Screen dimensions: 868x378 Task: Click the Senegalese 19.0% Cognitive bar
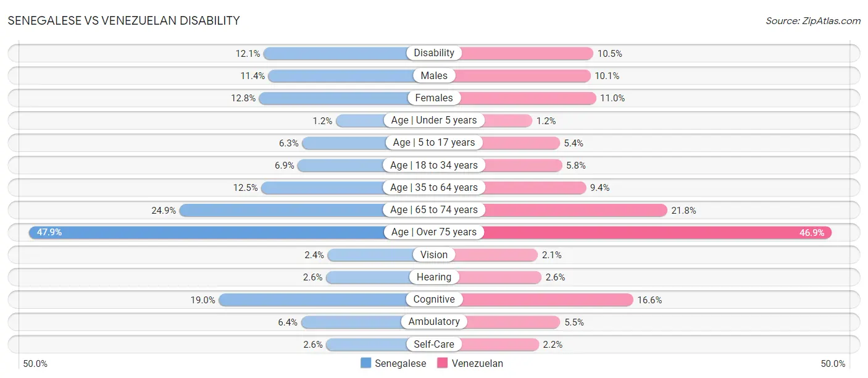pyautogui.click(x=312, y=300)
